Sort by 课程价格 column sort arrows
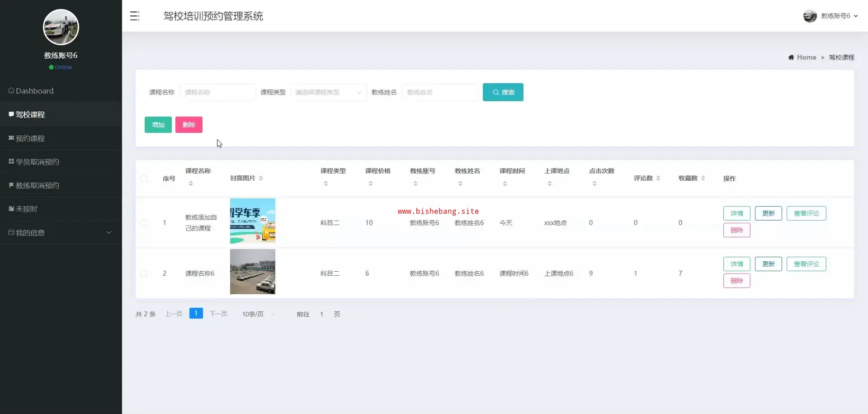This screenshot has height=414, width=868. pos(371,183)
